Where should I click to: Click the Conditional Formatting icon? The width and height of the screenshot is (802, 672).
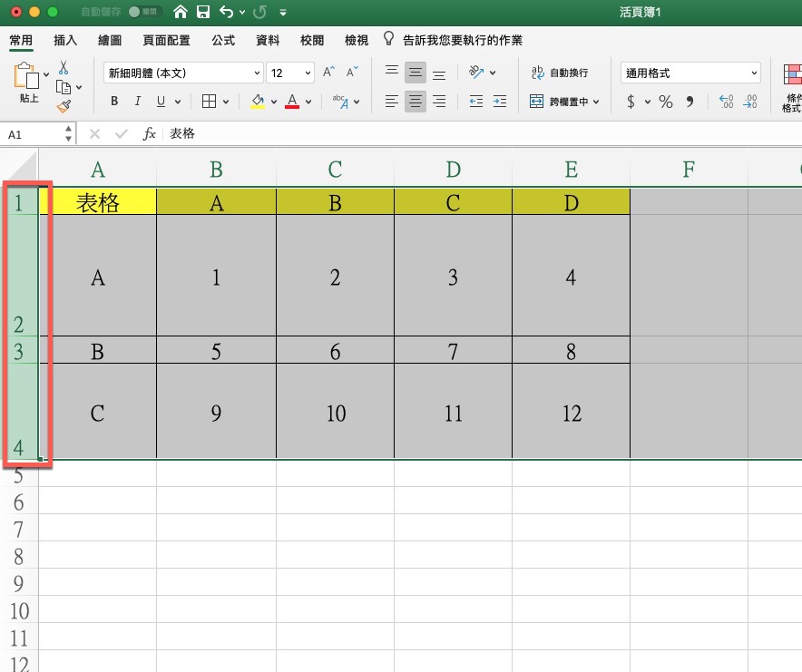792,74
